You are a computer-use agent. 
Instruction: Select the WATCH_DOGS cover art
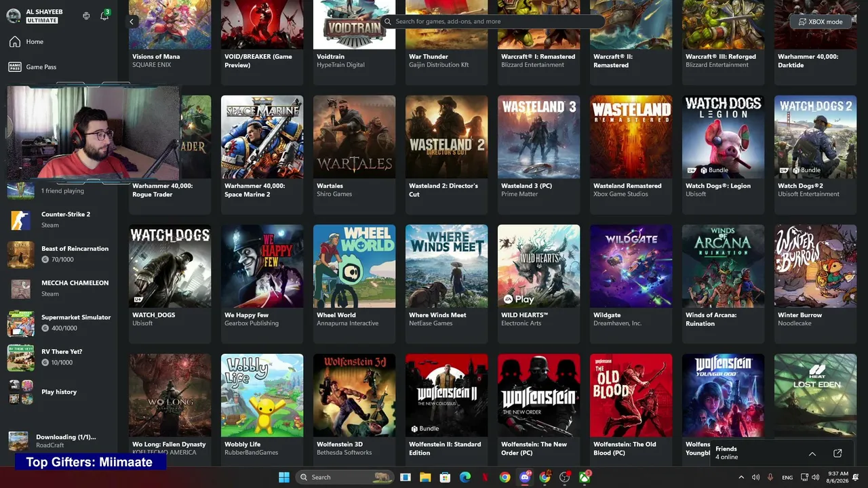[x=170, y=266]
